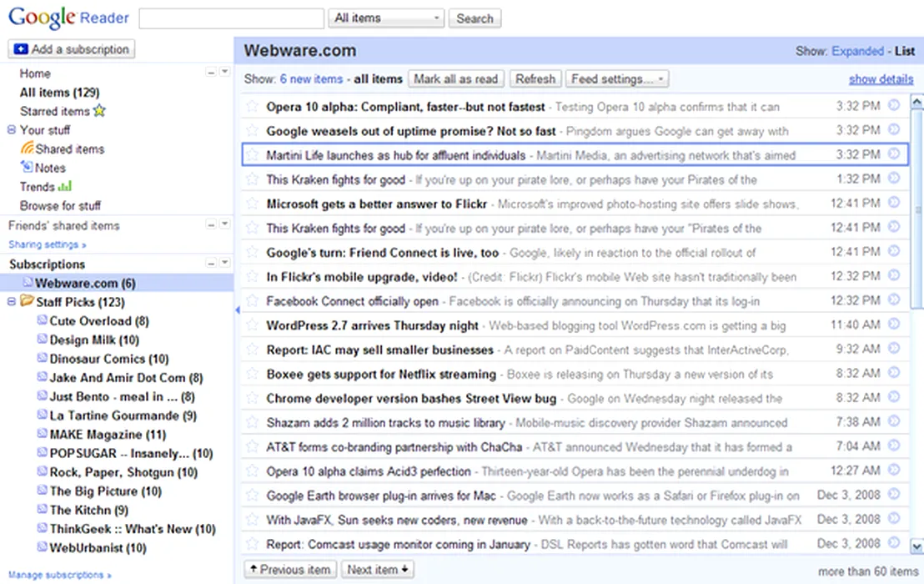The height and width of the screenshot is (584, 924).
Task: Open the All items search scope dropdown
Action: pyautogui.click(x=386, y=18)
